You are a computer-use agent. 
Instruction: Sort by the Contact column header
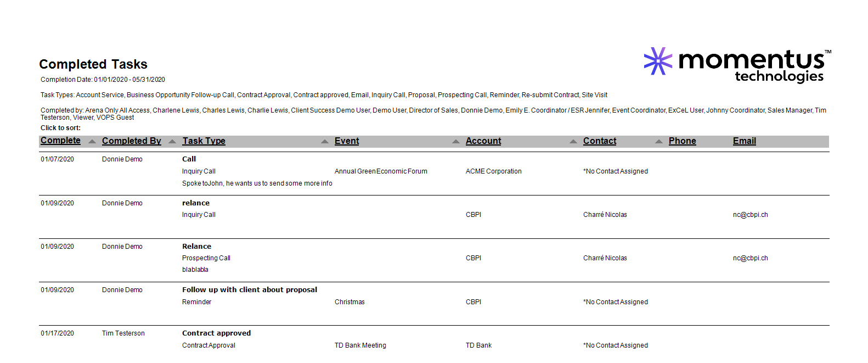click(600, 141)
